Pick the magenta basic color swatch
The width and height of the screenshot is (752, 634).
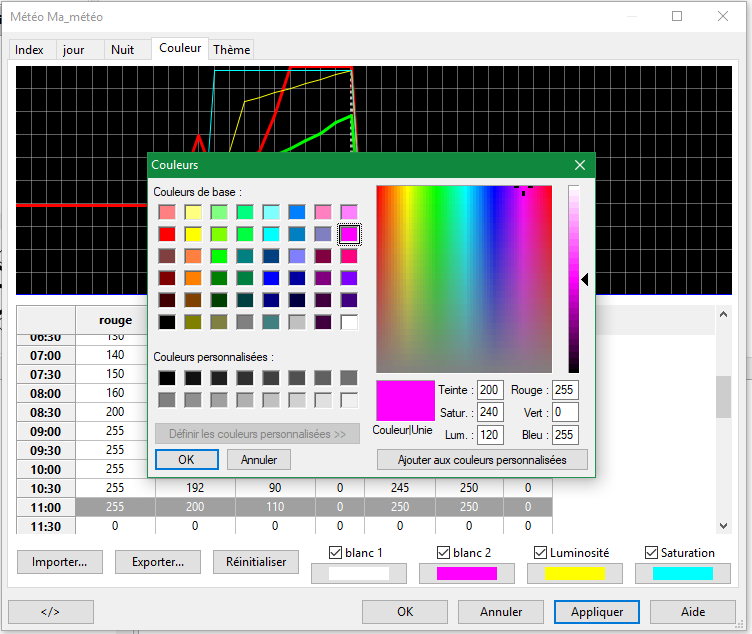click(349, 234)
